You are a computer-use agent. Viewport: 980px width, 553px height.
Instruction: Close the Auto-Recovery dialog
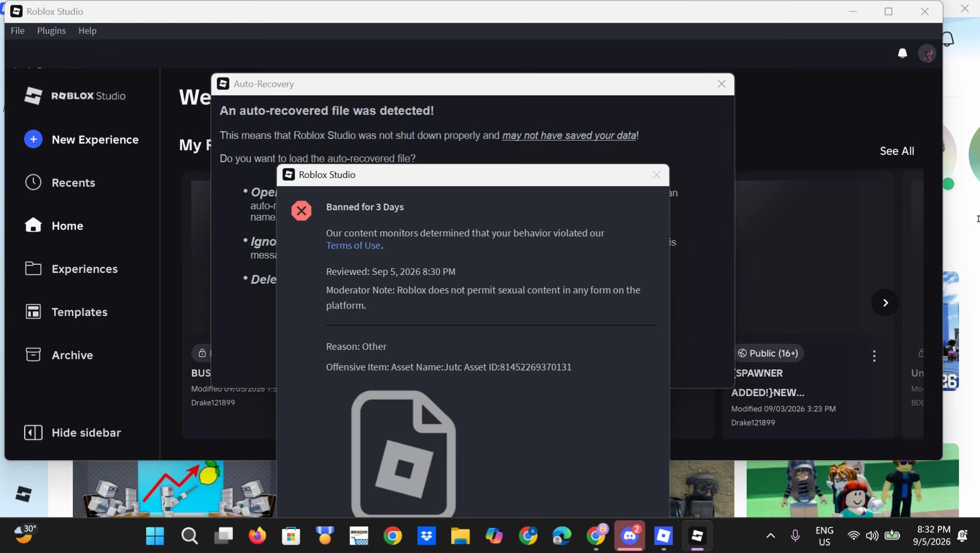[x=722, y=84]
